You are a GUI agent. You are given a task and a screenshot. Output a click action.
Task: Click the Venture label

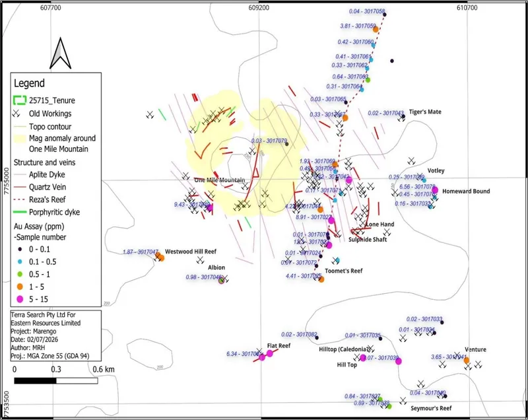(475, 349)
